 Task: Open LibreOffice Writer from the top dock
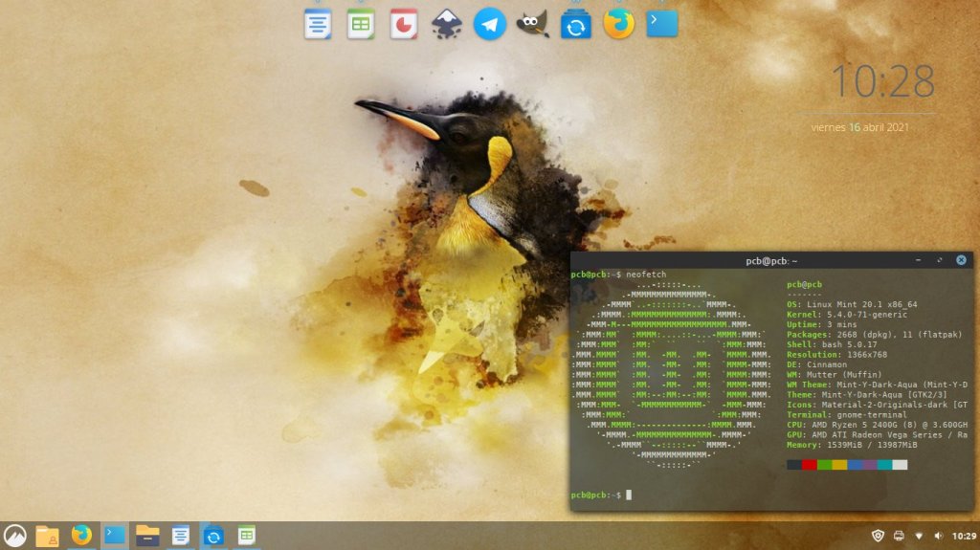click(318, 24)
